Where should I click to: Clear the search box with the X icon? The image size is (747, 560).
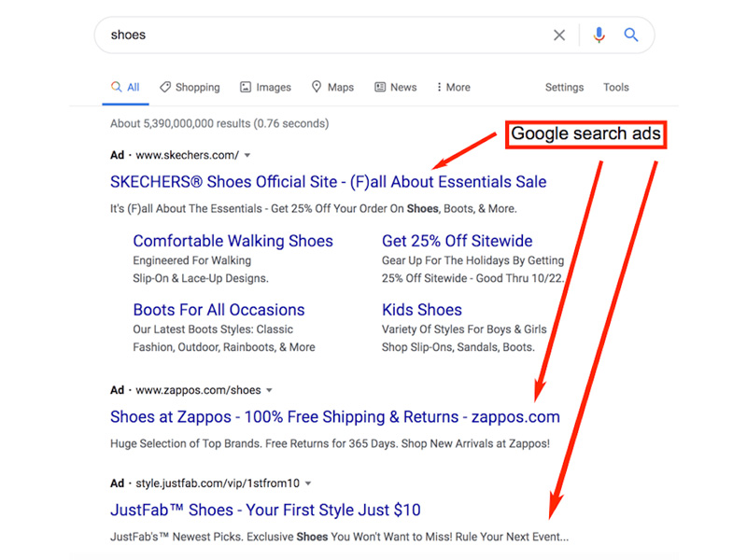pos(559,35)
